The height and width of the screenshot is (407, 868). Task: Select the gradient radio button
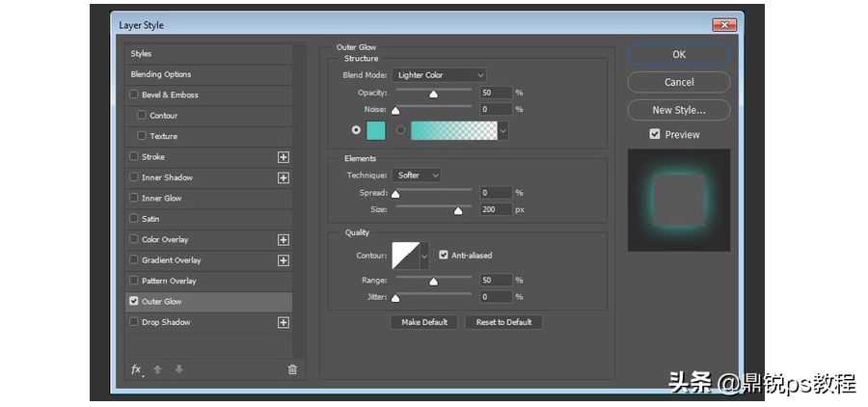point(401,130)
